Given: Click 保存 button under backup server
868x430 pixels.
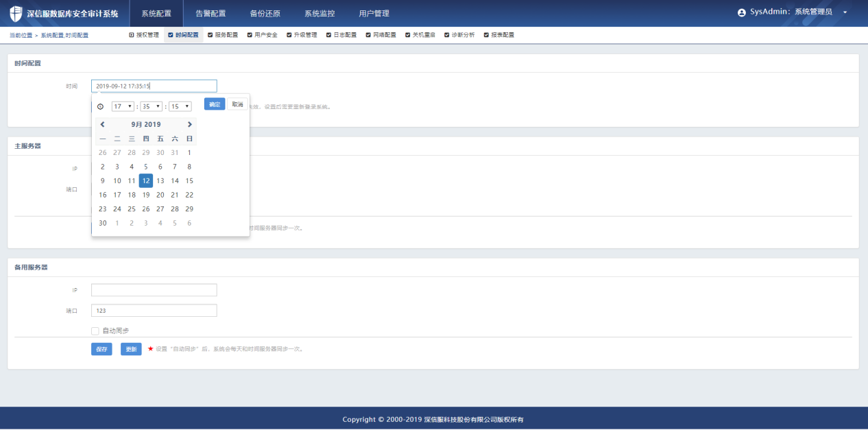Looking at the screenshot, I should coord(101,349).
